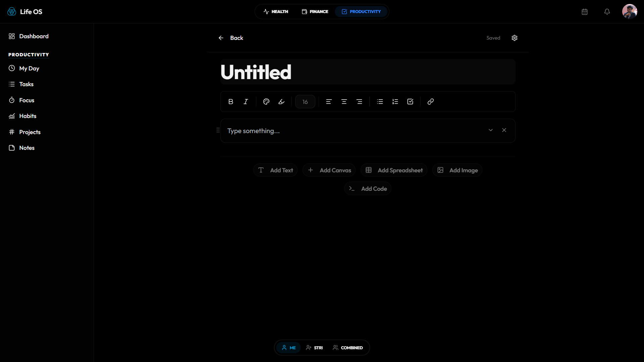This screenshot has height=362, width=644.
Task: Insert a link with the chain icon
Action: tap(431, 102)
